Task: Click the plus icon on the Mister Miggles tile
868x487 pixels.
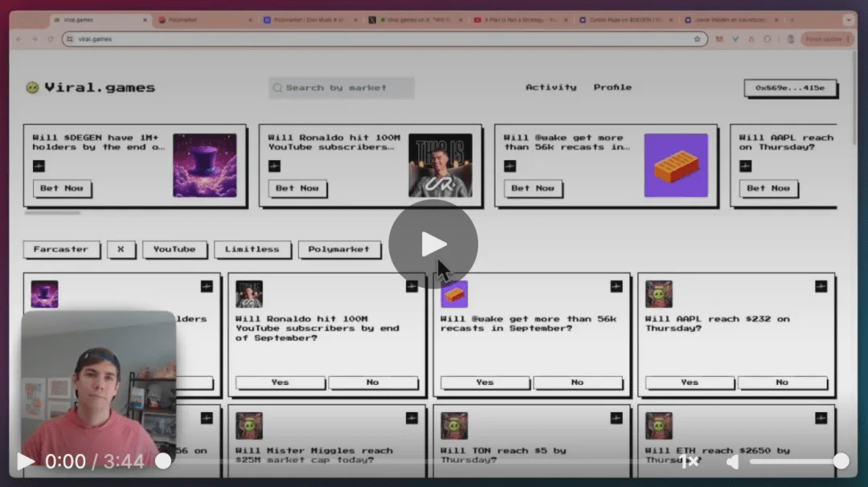Action: 411,419
